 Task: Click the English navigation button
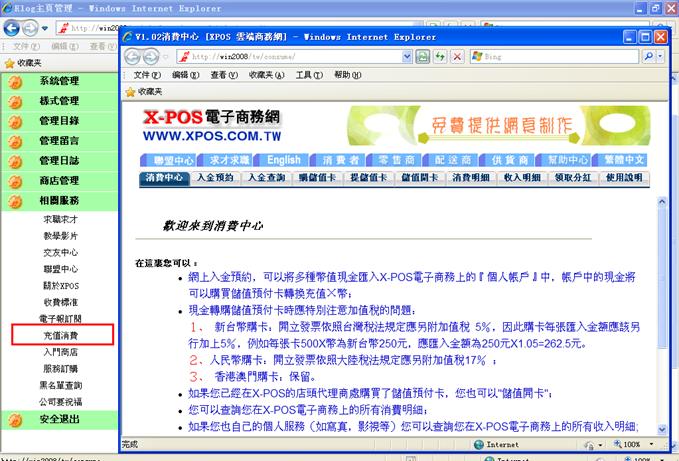pos(283,160)
